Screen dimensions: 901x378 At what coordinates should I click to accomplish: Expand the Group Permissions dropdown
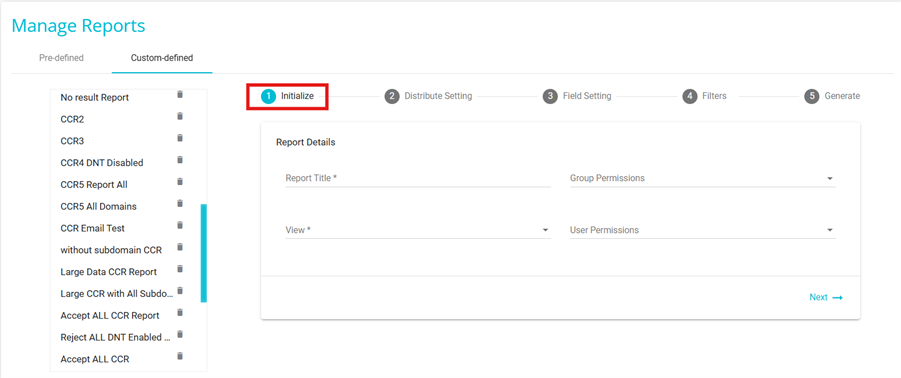pyautogui.click(x=702, y=179)
